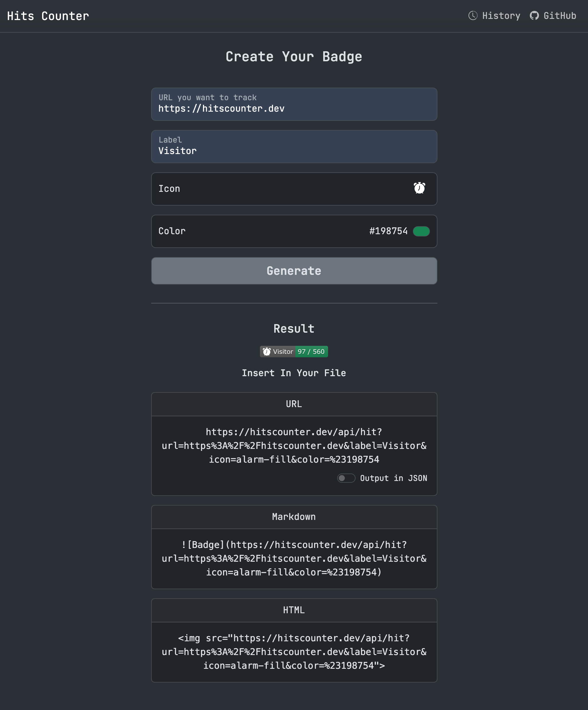Open the History page
This screenshot has height=710, width=588.
point(501,15)
